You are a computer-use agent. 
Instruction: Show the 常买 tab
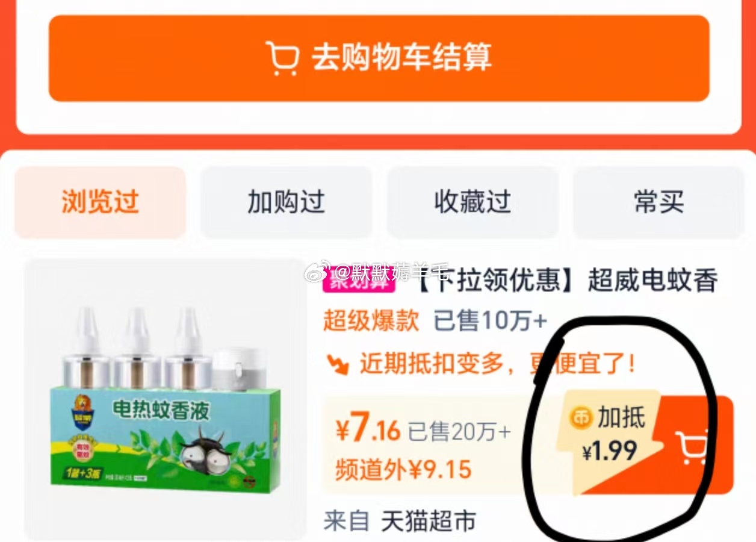(x=658, y=202)
